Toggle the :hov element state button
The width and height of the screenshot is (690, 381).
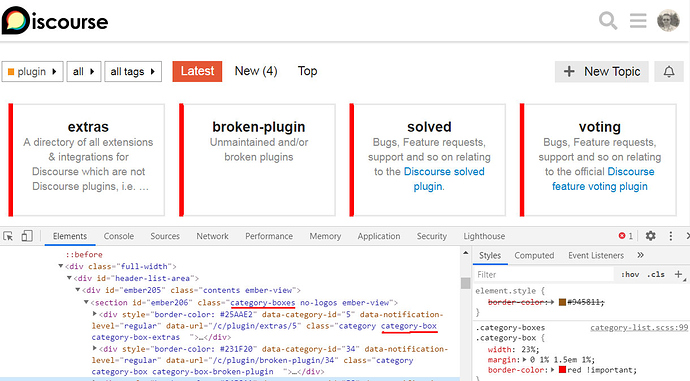630,275
